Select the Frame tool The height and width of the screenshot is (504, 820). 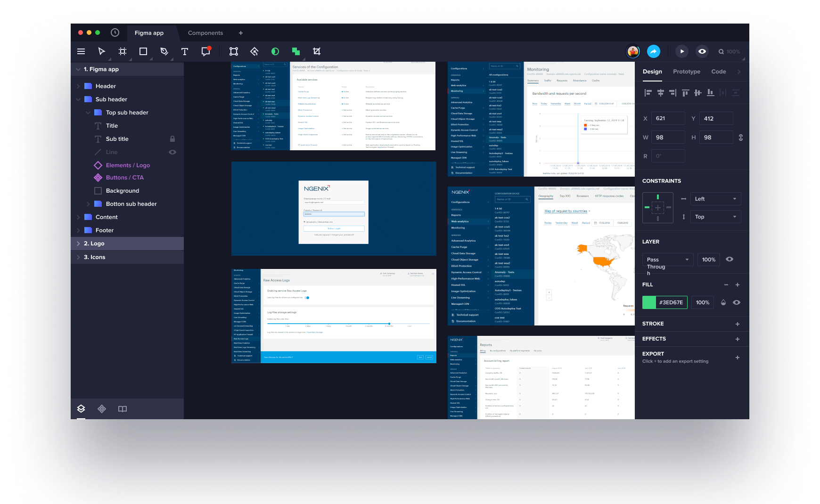123,51
